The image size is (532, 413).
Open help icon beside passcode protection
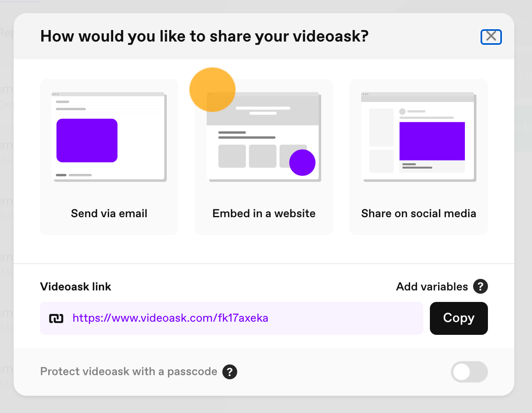(x=230, y=372)
